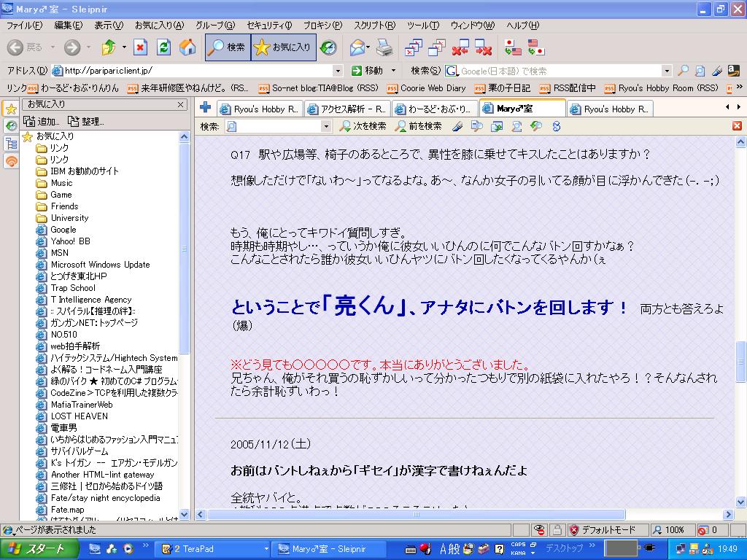The height and width of the screenshot is (560, 747).
Task: Click the Amazon search icon
Action: click(733, 71)
